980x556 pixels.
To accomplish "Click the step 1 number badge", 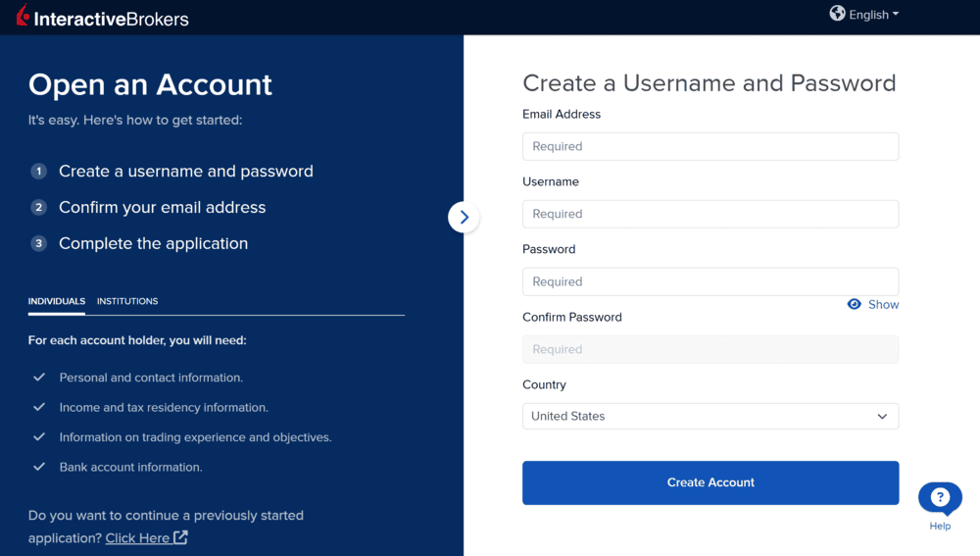I will (38, 172).
